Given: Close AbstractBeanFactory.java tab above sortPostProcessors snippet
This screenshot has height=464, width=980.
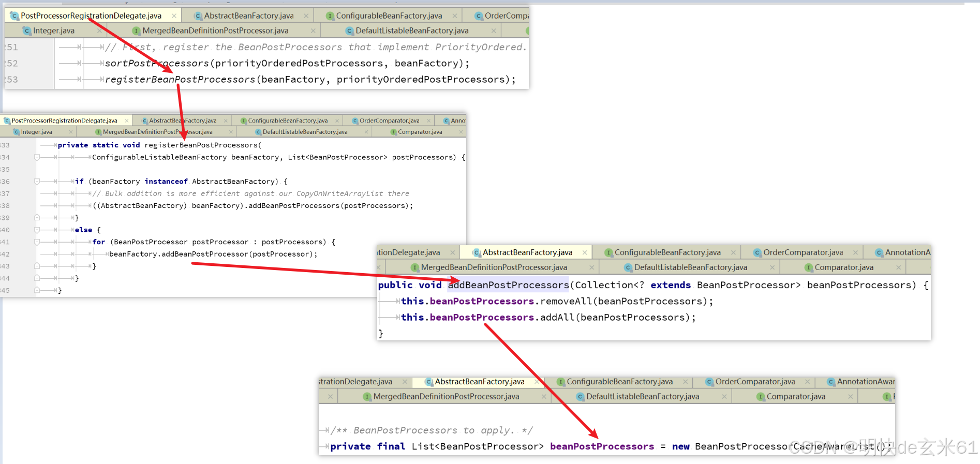Looking at the screenshot, I should tap(306, 16).
